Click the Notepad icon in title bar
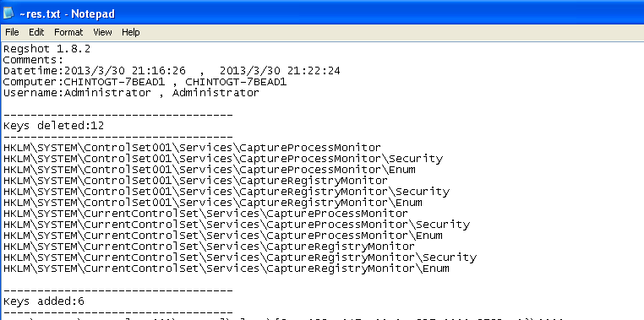The image size is (644, 320). pos(9,14)
